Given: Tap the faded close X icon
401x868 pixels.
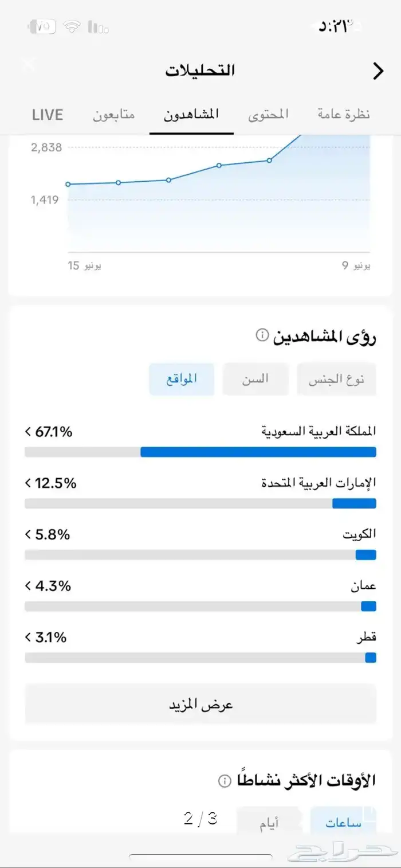Looking at the screenshot, I should click(27, 65).
